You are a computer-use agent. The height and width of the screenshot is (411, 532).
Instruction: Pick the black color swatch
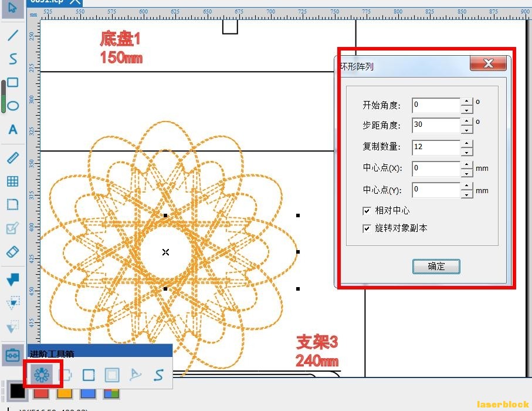click(x=18, y=391)
